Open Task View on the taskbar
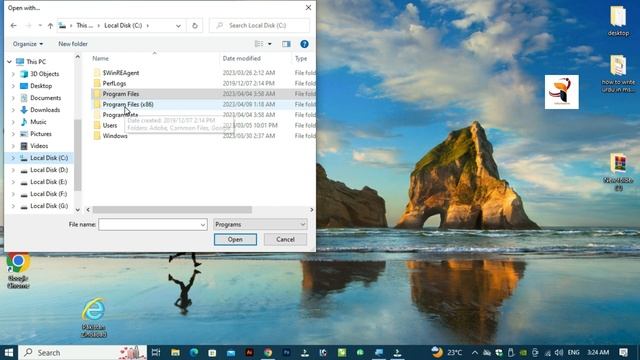 pyautogui.click(x=156, y=352)
